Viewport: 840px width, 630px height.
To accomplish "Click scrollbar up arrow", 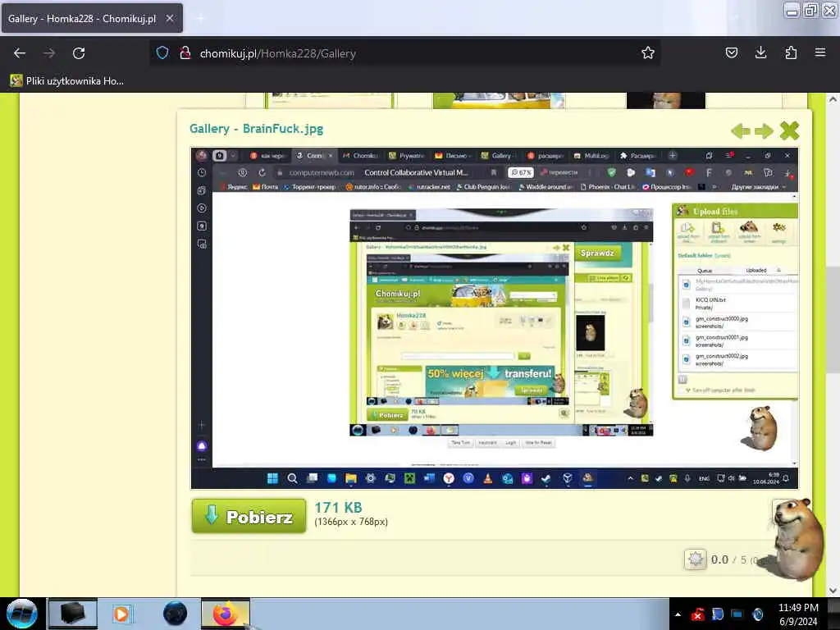I will (x=833, y=99).
